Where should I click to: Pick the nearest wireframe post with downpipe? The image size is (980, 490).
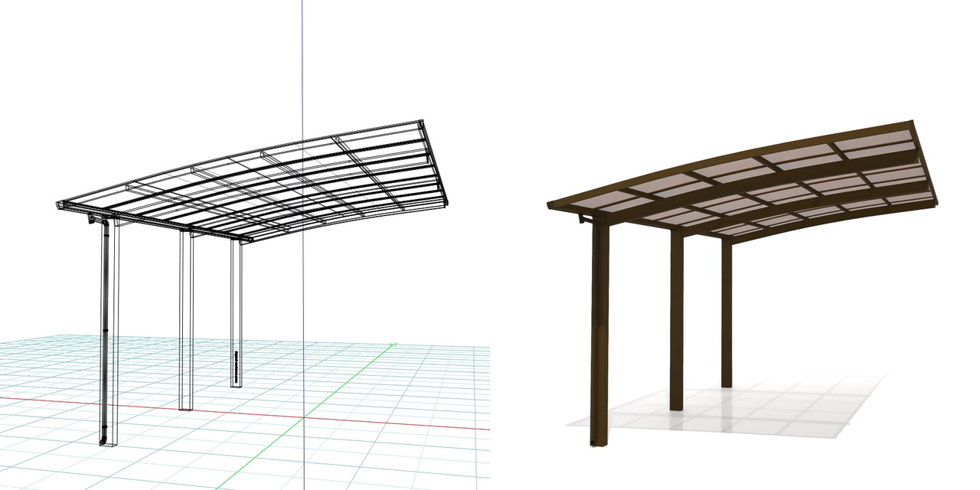coord(109,332)
